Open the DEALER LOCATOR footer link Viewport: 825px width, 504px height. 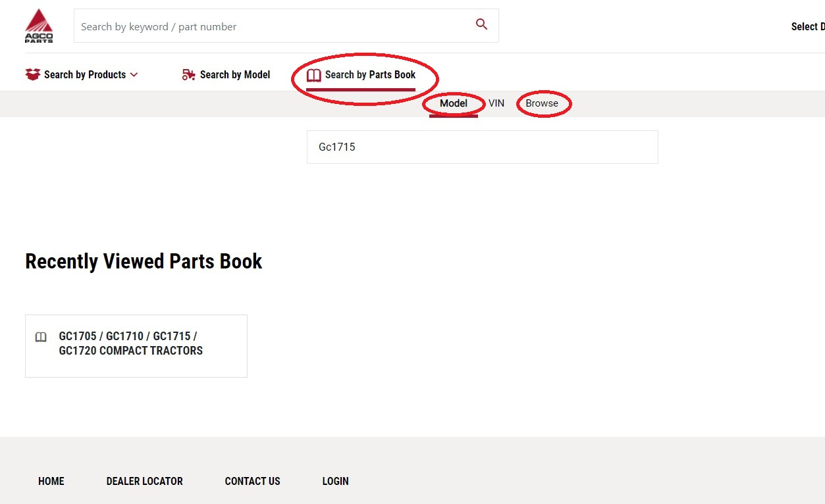pyautogui.click(x=145, y=481)
